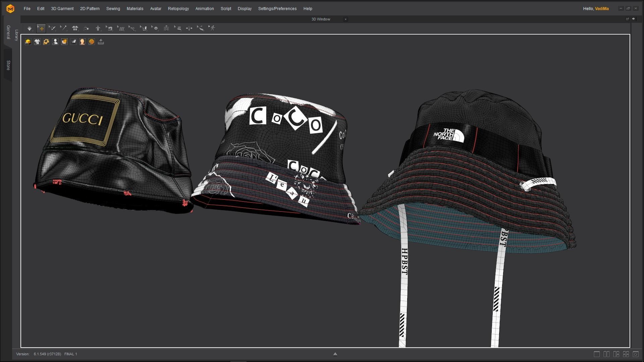Image resolution: width=644 pixels, height=362 pixels.
Task: Activate the Edit Avatar tape tool
Action: (x=144, y=28)
